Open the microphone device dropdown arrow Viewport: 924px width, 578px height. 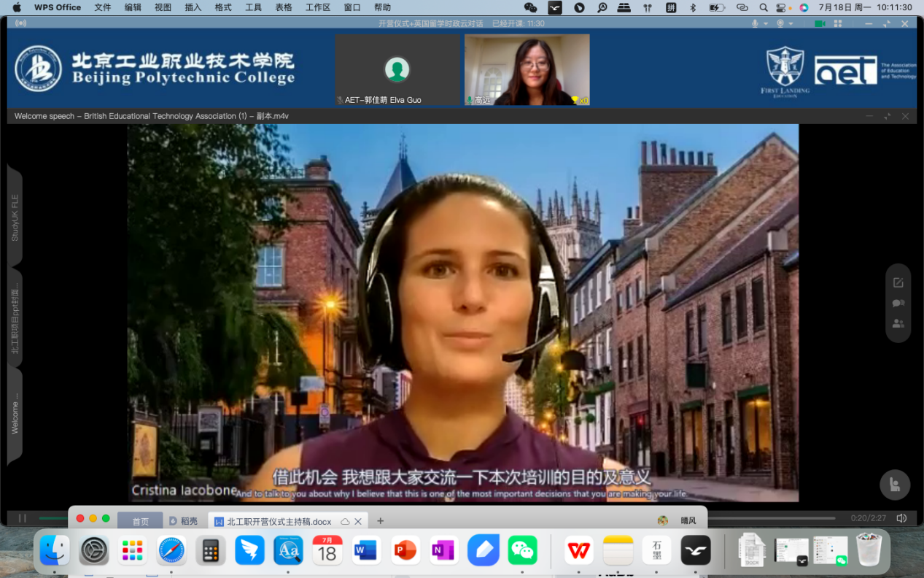click(766, 23)
